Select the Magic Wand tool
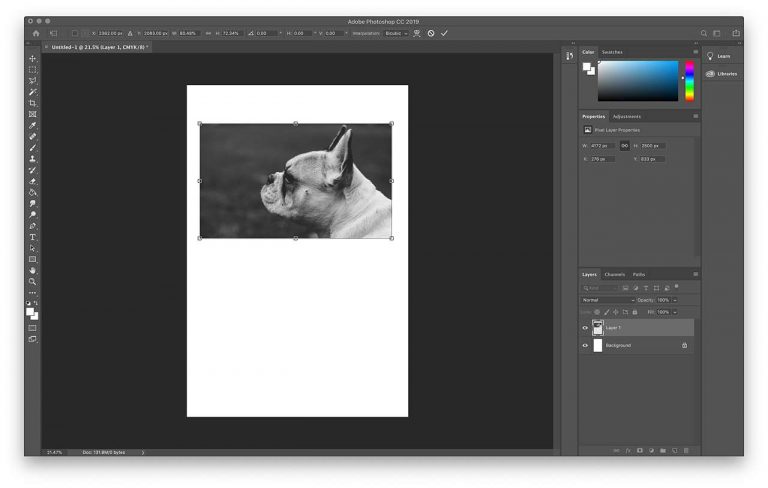This screenshot has width=768, height=488. point(32,92)
